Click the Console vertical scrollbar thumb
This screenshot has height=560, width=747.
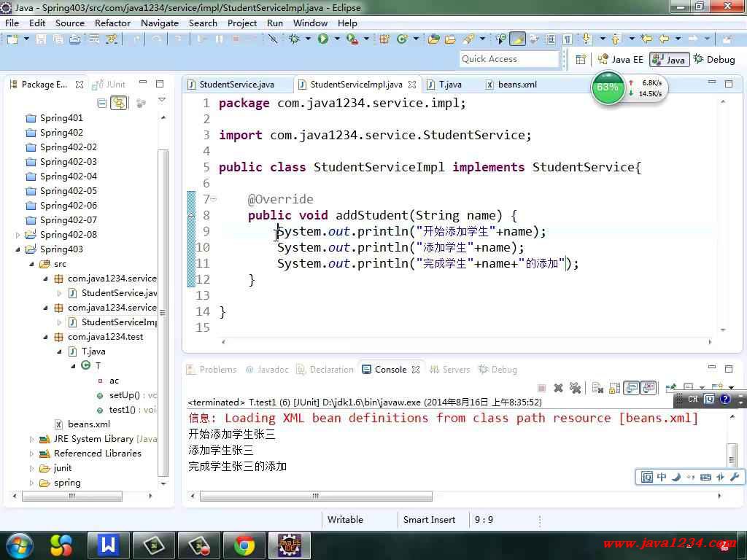(732, 454)
